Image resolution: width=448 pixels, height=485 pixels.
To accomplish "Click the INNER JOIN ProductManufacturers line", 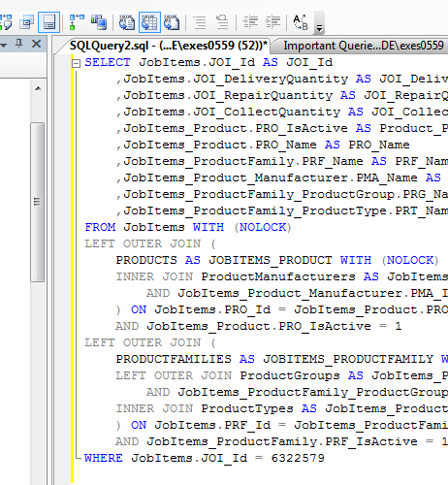I will (x=282, y=276).
